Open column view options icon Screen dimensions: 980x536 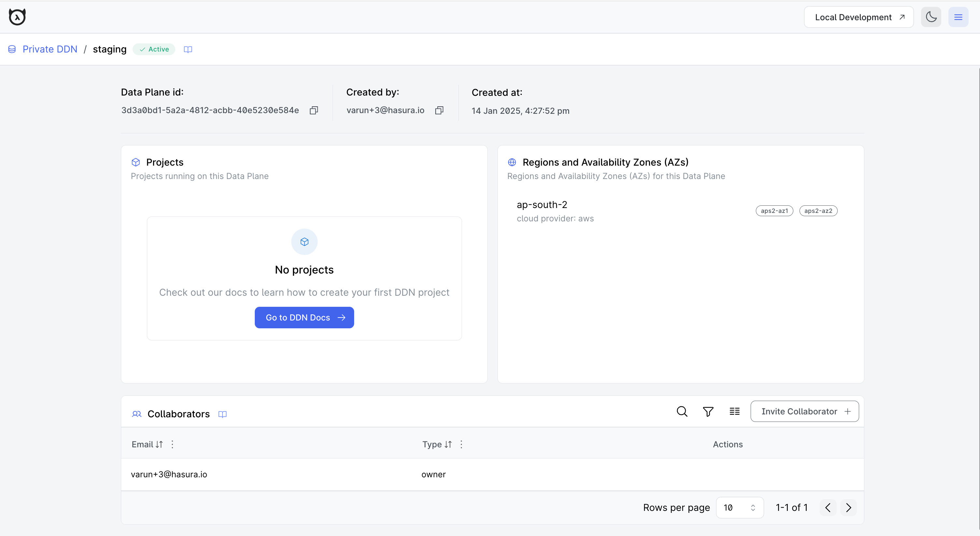(734, 411)
